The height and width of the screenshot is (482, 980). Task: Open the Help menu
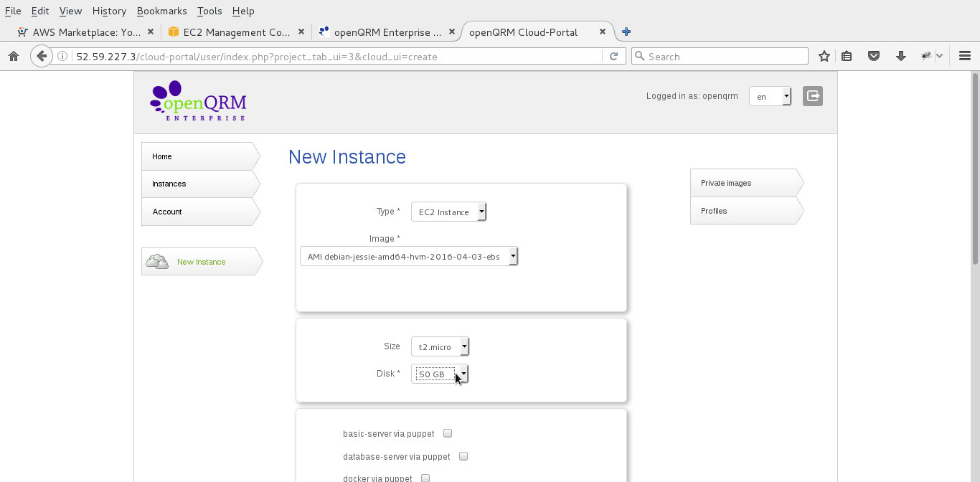[x=243, y=11]
